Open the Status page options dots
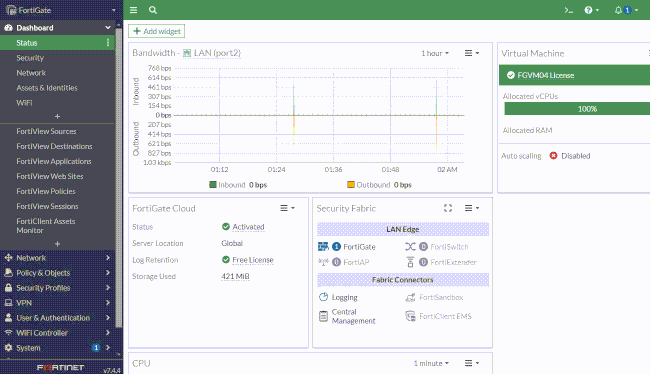Screen dimensions: 650x374 (x=108, y=43)
